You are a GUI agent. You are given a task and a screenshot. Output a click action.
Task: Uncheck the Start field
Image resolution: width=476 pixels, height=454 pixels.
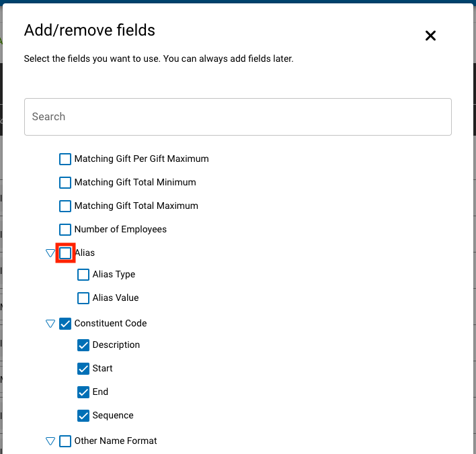[83, 369]
